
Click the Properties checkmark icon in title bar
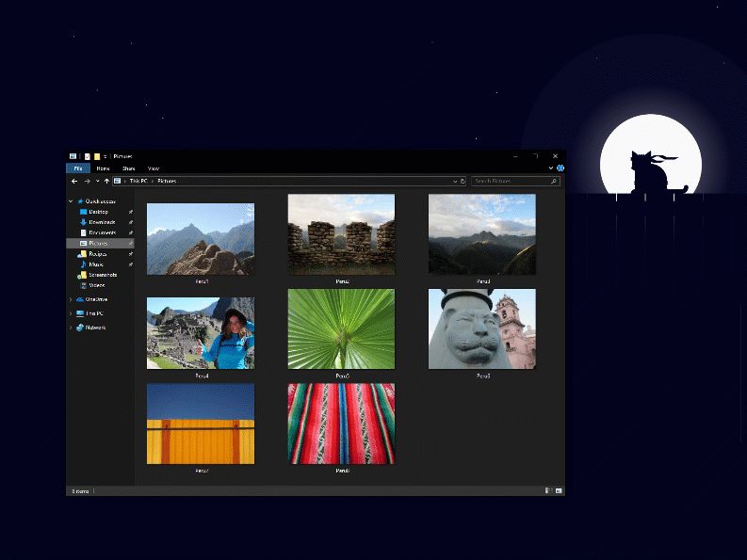point(88,156)
